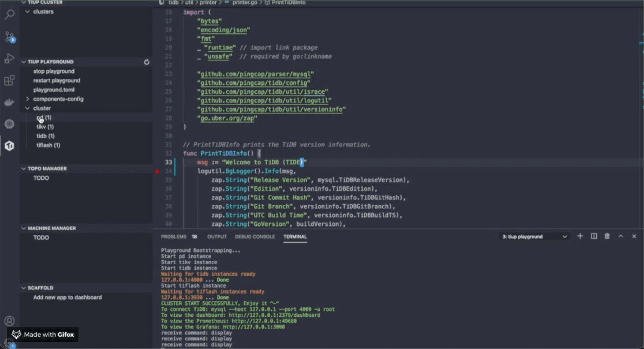Open the Search view in activity bar
Viewport: 644px width, 349px height.
(9, 15)
